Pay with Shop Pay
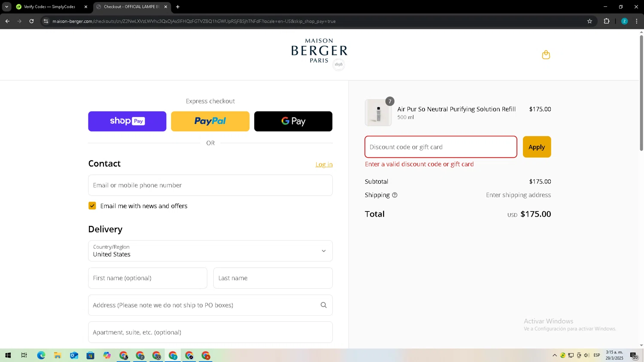Screen dimensions: 644x362 [x=127, y=121]
